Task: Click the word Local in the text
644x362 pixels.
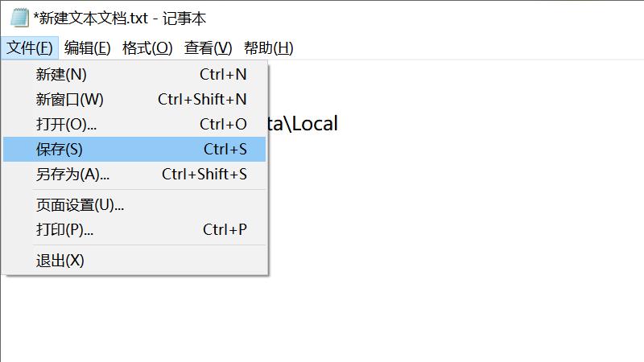Action: [314, 123]
